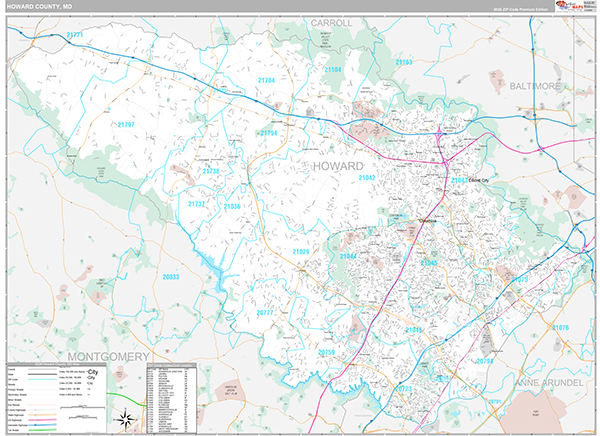Click ZIP code 21042 label
Image resolution: width=600 pixels, height=436 pixels.
pos(366,178)
